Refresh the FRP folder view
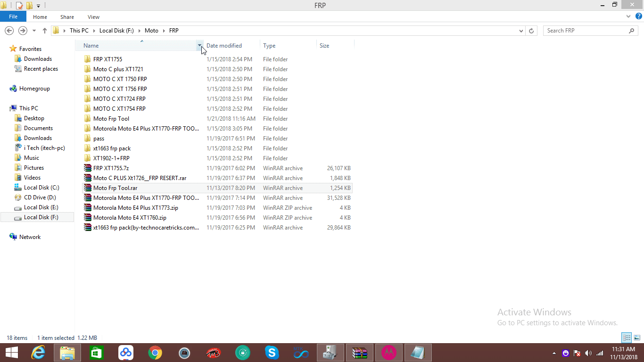644x362 pixels. pos(531,31)
